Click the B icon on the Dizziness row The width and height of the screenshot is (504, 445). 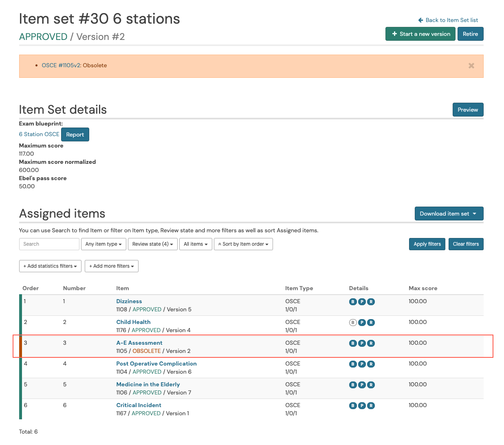pos(353,302)
